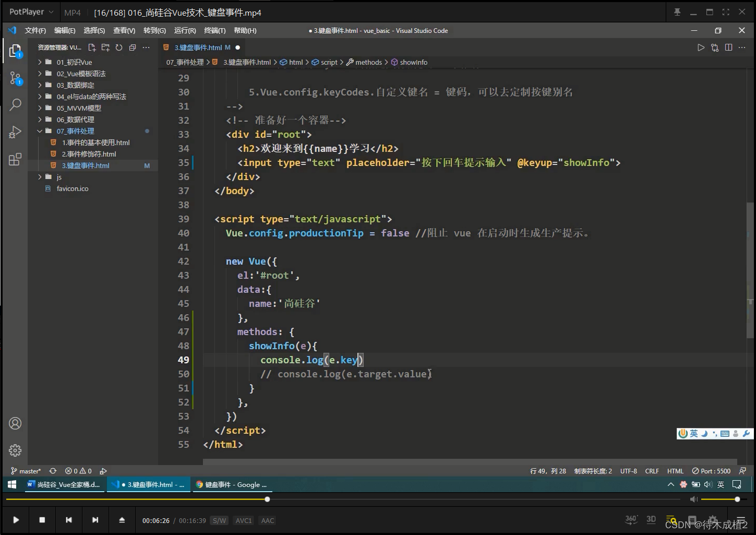This screenshot has height=535, width=756.
Task: Seek on the PotPlayer progress bar
Action: click(x=344, y=500)
